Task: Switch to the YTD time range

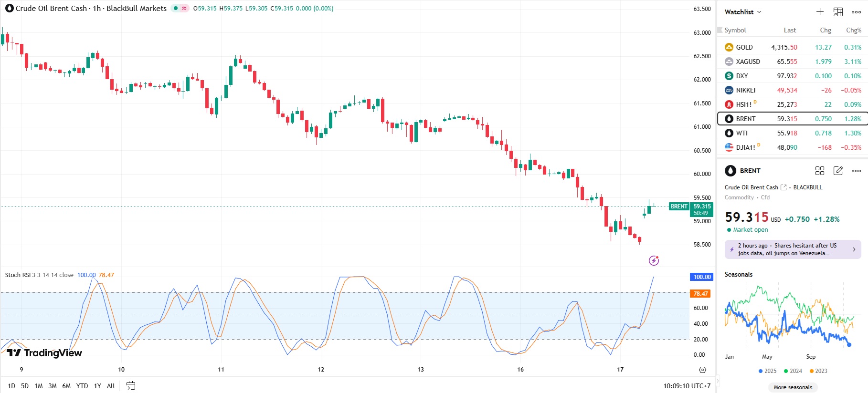Action: (x=82, y=386)
